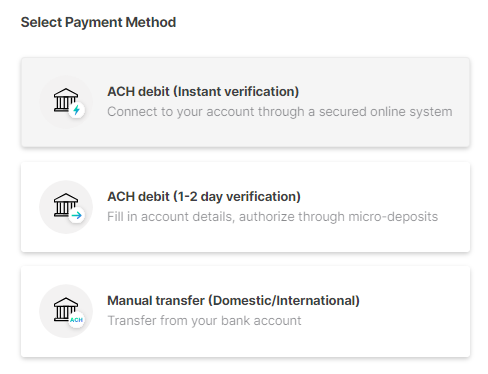Screen dimensions: 488x374
Task: Click 'Transfer from your bank account' text
Action: (x=204, y=321)
